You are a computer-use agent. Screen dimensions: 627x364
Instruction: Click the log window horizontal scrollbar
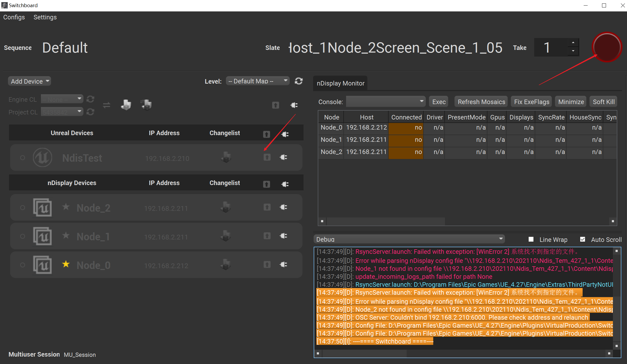tap(364, 353)
